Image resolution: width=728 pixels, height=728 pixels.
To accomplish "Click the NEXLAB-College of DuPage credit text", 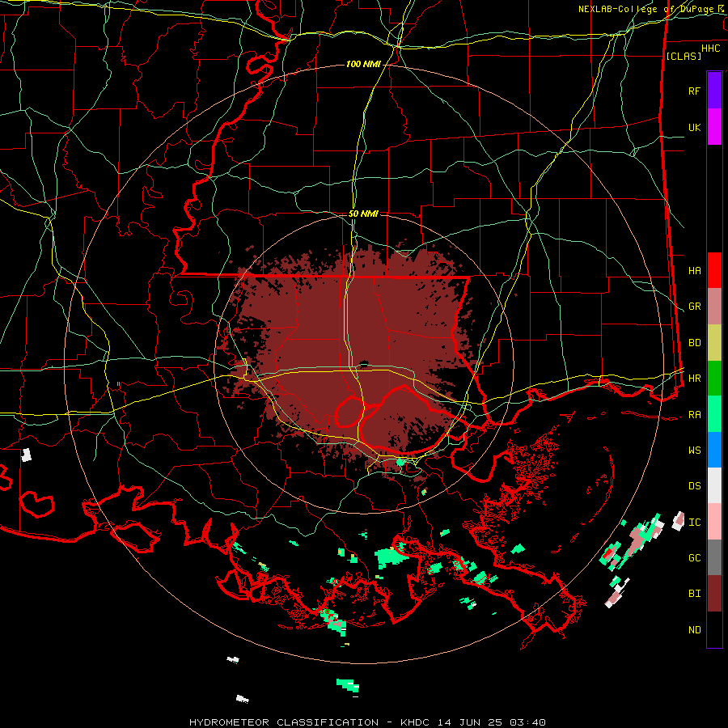I will pyautogui.click(x=647, y=9).
